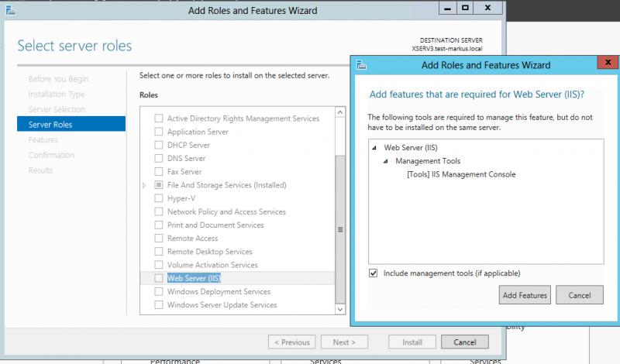620x364 pixels.
Task: Expand File And Storage Services node
Action: coord(144,186)
